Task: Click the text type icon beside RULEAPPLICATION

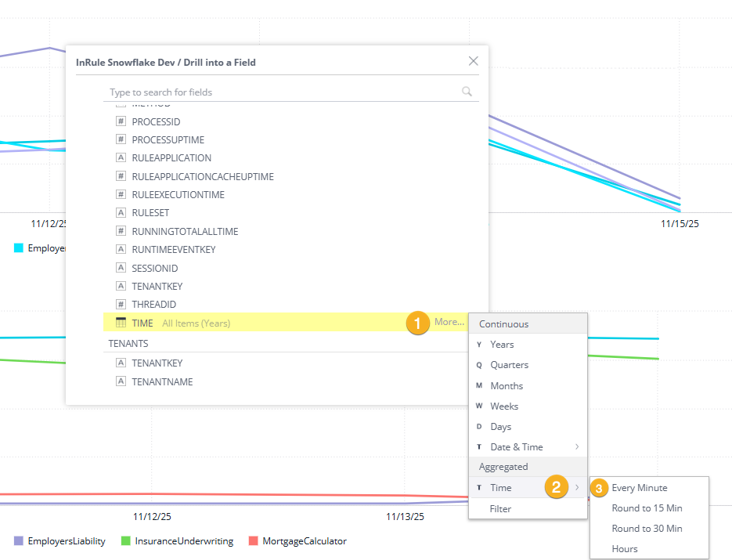Action: click(121, 157)
